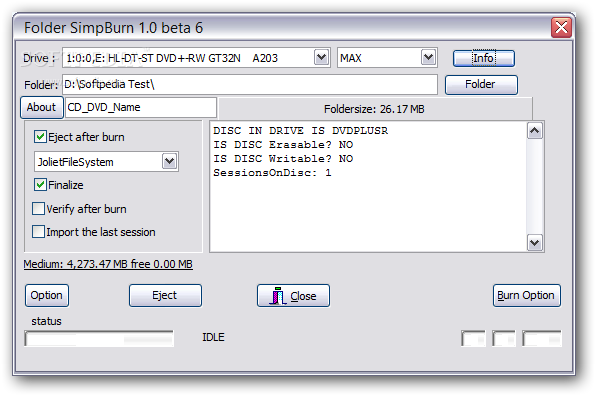Open Burn Option settings
This screenshot has height=396, width=596.
526,295
